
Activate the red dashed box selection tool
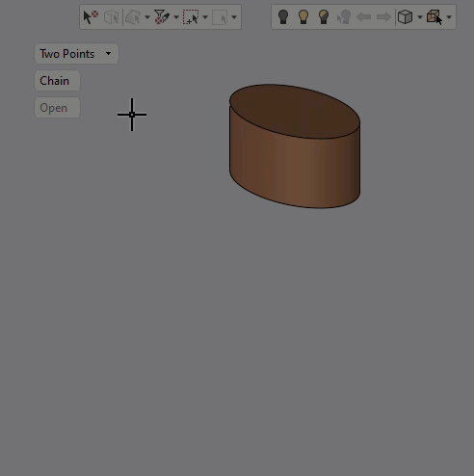tap(191, 17)
